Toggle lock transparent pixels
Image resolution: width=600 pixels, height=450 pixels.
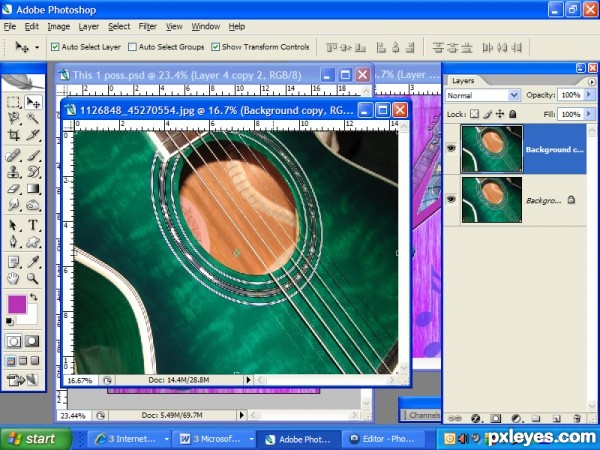[474, 114]
